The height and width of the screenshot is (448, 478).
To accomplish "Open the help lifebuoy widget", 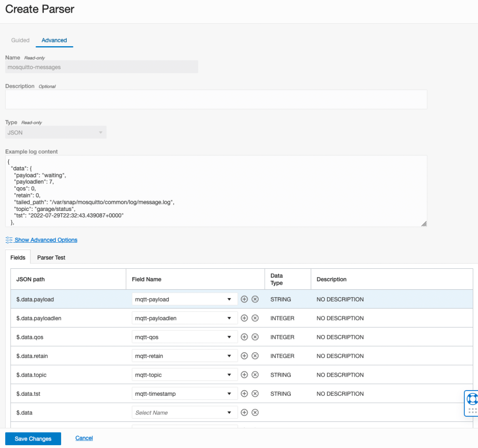I will pos(472,399).
